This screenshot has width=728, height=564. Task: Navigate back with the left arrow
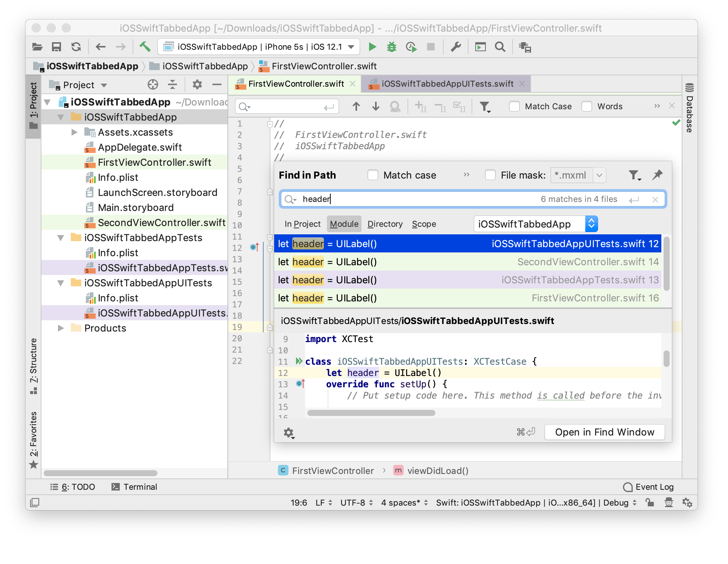101,47
